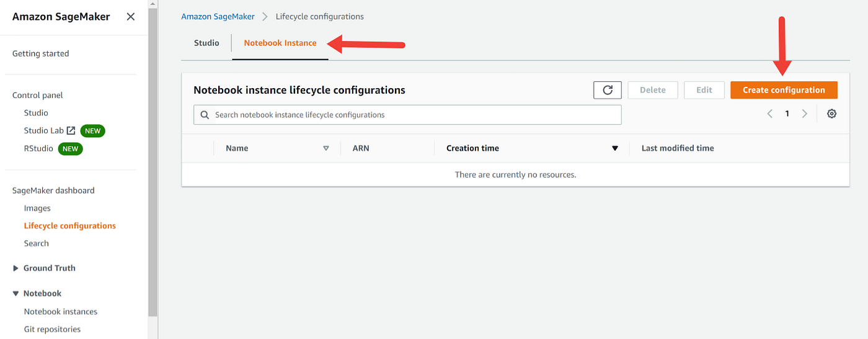The width and height of the screenshot is (868, 339).
Task: Click the NEW badge beside Studio Lab
Action: click(93, 131)
